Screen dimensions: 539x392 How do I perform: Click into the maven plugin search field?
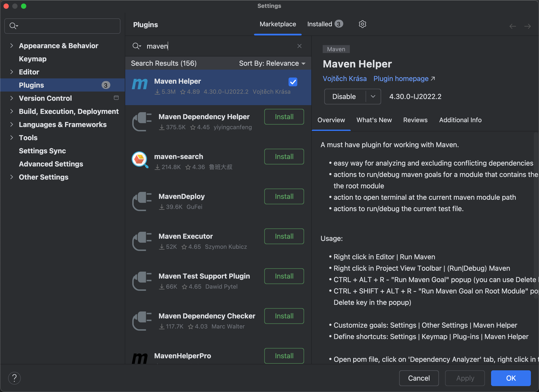(x=219, y=46)
